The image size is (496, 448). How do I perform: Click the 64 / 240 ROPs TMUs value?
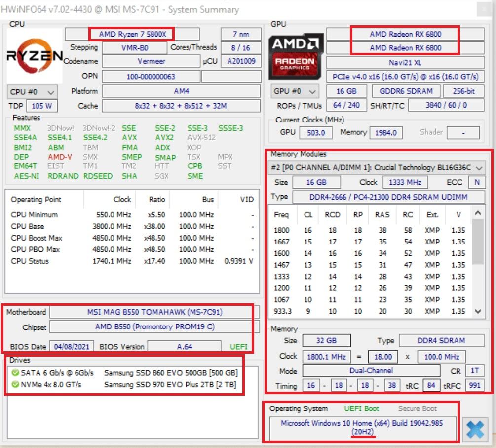(x=346, y=105)
